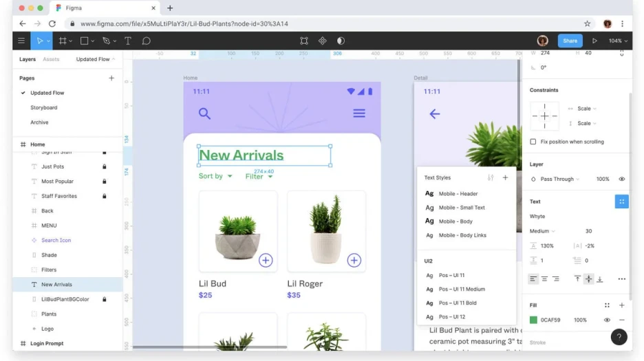Switch to the Assets tab
The height and width of the screenshot is (361, 644).
point(51,59)
